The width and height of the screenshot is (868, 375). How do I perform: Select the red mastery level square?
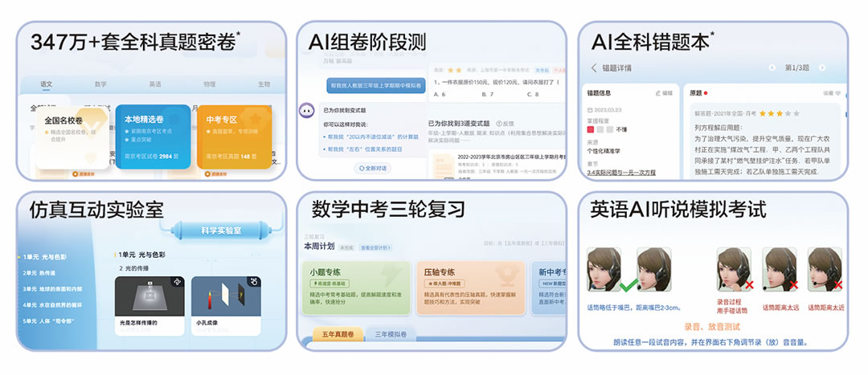pos(591,129)
